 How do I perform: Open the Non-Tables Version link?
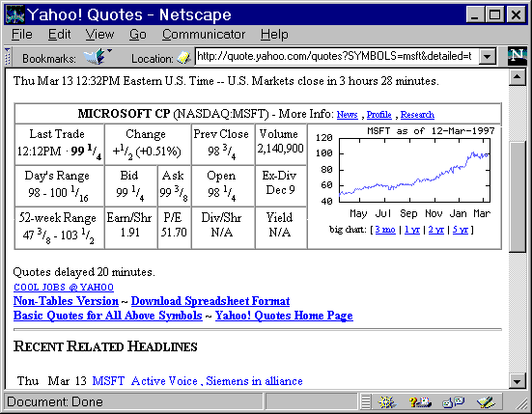pos(66,301)
